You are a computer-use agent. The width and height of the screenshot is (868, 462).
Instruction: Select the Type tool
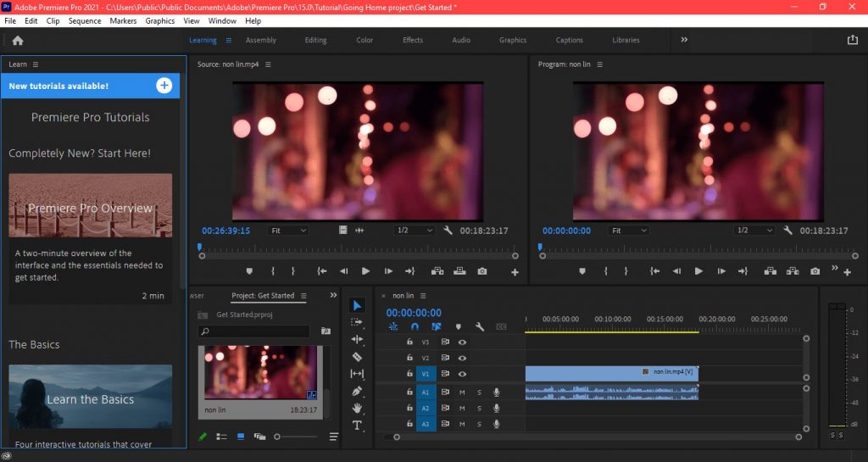click(x=357, y=426)
